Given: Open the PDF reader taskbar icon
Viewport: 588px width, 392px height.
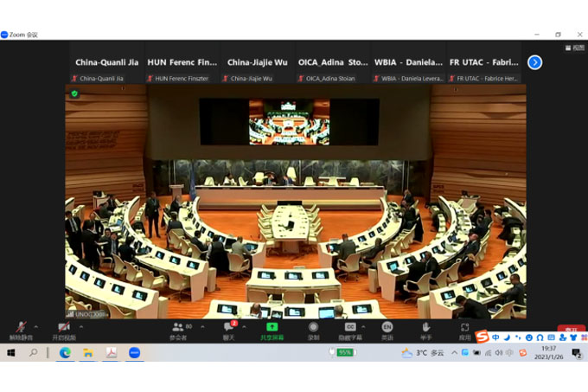Looking at the screenshot, I should tap(112, 352).
